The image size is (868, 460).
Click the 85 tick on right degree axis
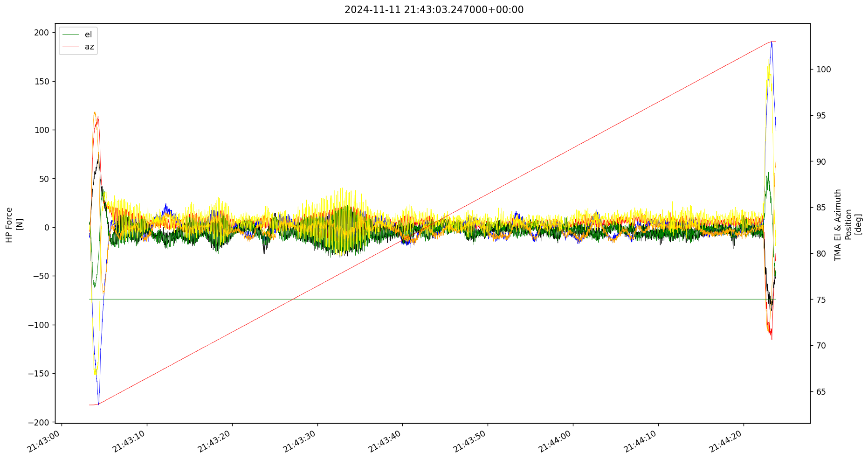coord(820,208)
